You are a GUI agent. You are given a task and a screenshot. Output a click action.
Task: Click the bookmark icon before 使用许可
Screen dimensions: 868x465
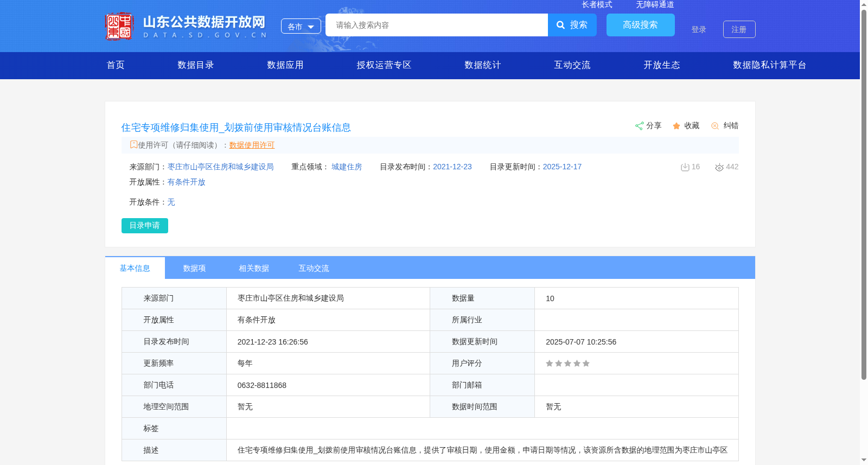133,144
